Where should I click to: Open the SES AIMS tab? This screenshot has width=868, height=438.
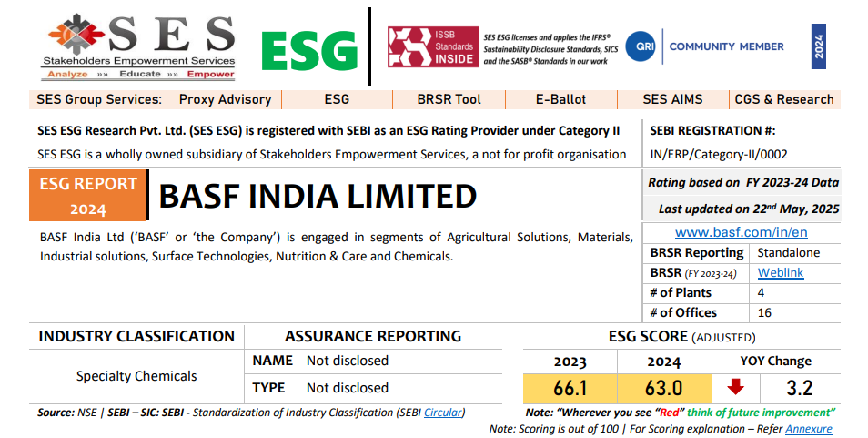point(672,99)
